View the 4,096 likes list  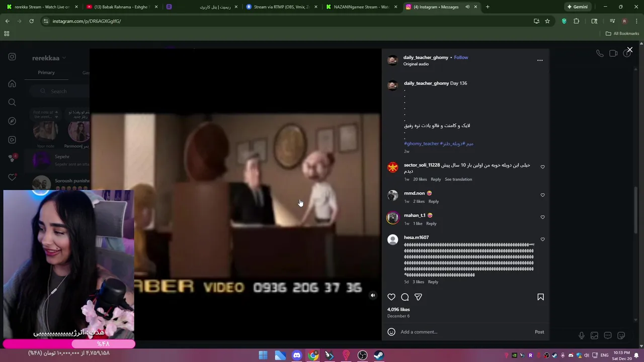[398, 309]
